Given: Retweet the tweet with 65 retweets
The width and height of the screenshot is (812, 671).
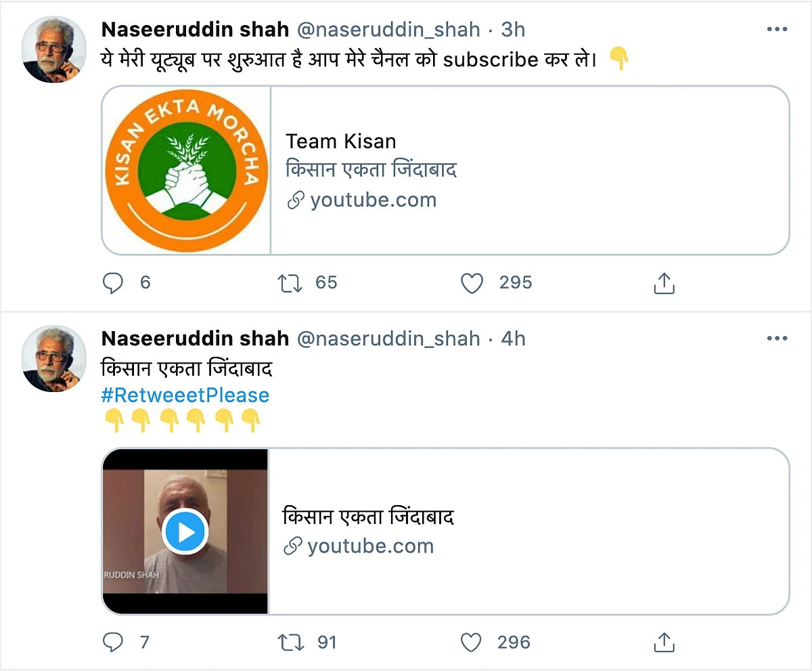Looking at the screenshot, I should click(x=290, y=283).
